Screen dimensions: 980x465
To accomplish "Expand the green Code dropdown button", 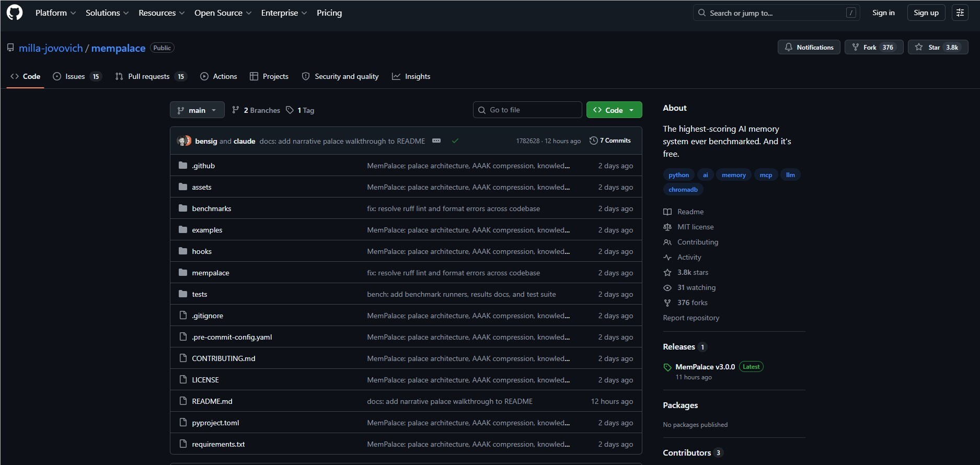I will (614, 110).
